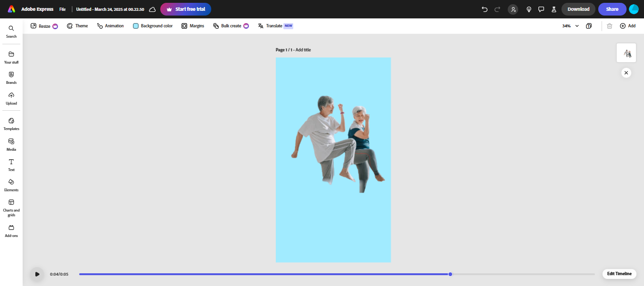The width and height of the screenshot is (644, 286).
Task: Select the couple image on canvas
Action: coord(338,144)
